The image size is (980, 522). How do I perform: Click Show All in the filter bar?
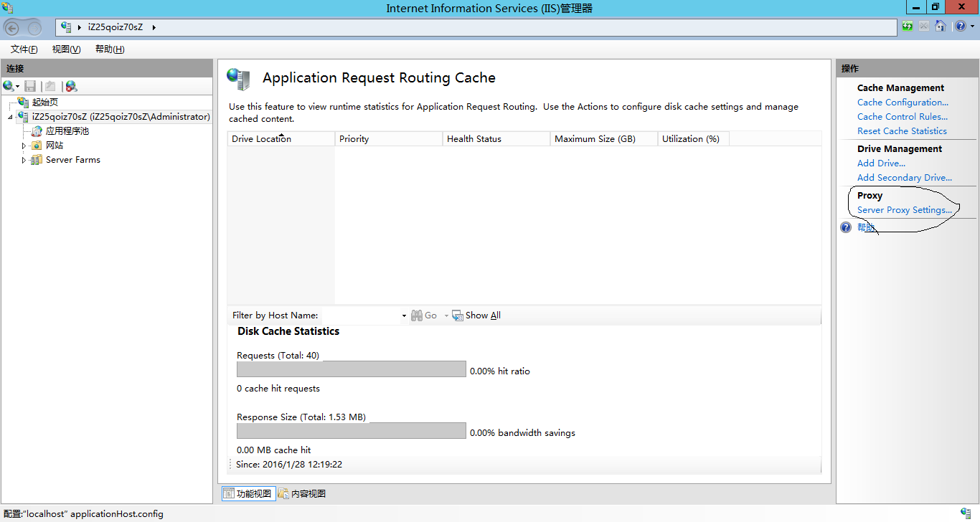point(482,315)
